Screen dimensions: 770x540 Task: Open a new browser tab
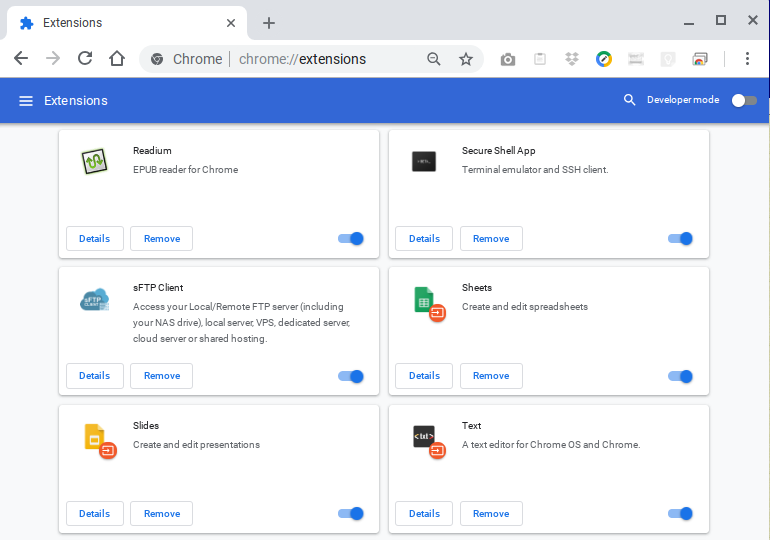[x=269, y=23]
